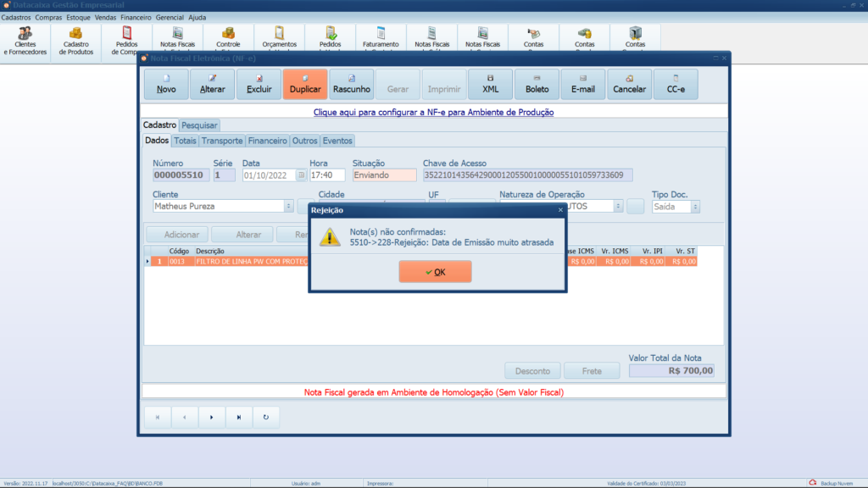
Task: Click OK in the Rejeição dialog
Action: click(435, 272)
